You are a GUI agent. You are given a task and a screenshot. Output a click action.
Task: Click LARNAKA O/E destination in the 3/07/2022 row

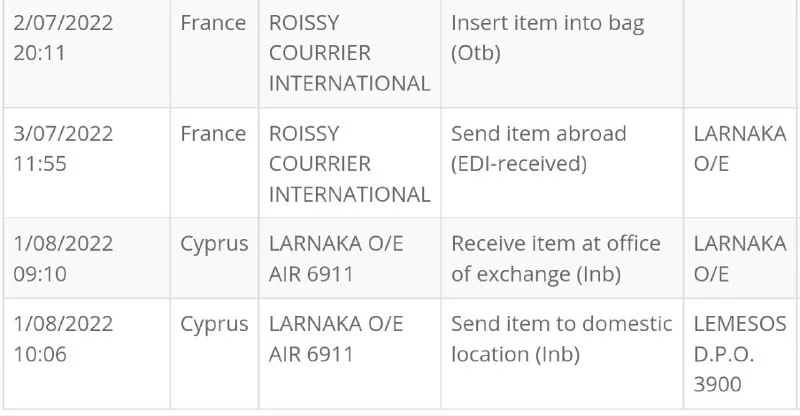click(x=739, y=148)
